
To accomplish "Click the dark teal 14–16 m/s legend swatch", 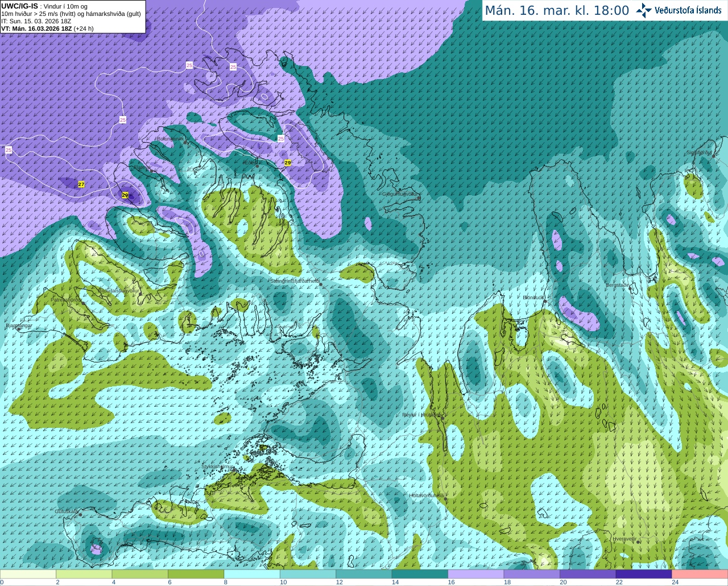I will (x=420, y=574).
